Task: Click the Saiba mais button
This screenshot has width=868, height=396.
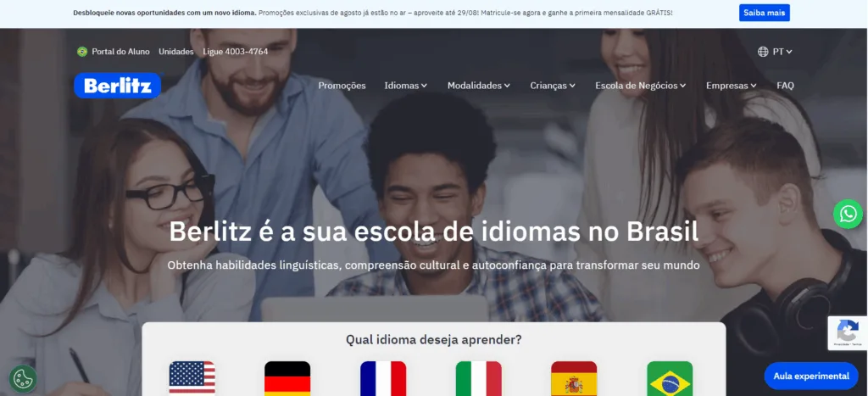Action: coord(764,13)
